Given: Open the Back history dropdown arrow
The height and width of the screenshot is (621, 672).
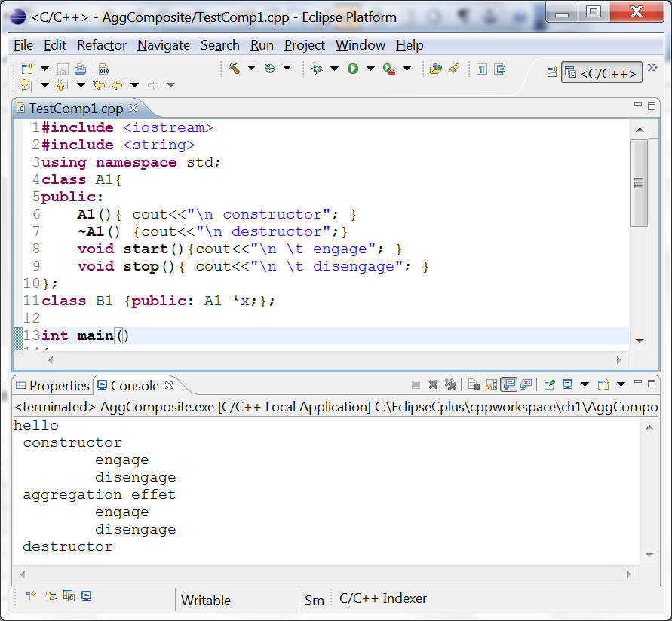Looking at the screenshot, I should [134, 85].
